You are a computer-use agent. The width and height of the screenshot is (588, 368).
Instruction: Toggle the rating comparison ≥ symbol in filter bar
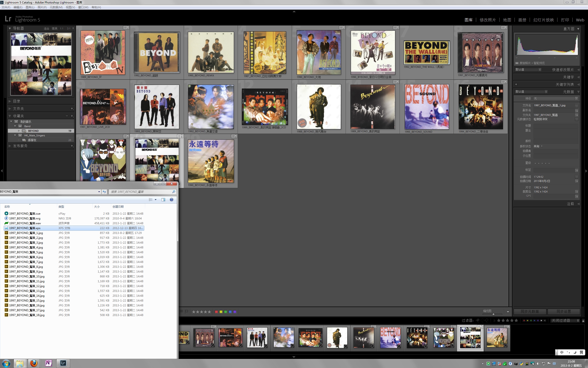pos(494,321)
